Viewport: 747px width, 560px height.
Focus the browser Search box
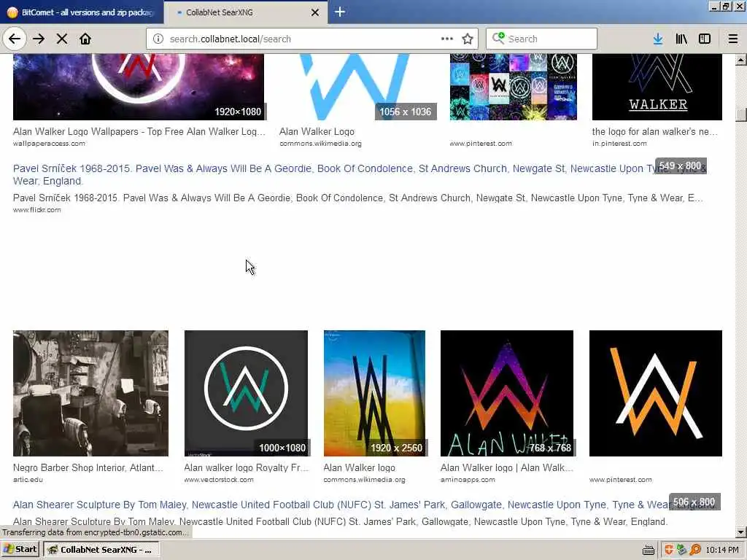[542, 39]
